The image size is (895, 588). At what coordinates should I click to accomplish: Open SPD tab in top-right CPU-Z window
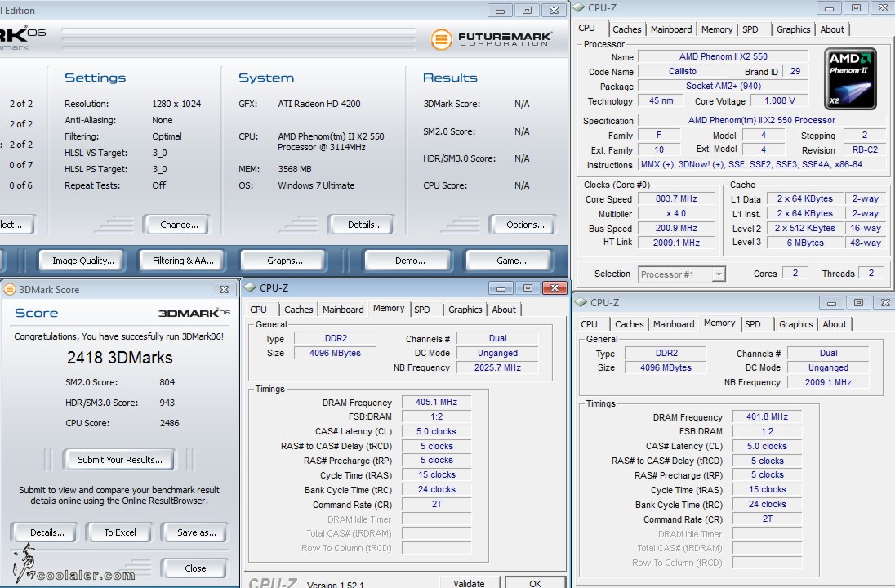click(x=750, y=29)
